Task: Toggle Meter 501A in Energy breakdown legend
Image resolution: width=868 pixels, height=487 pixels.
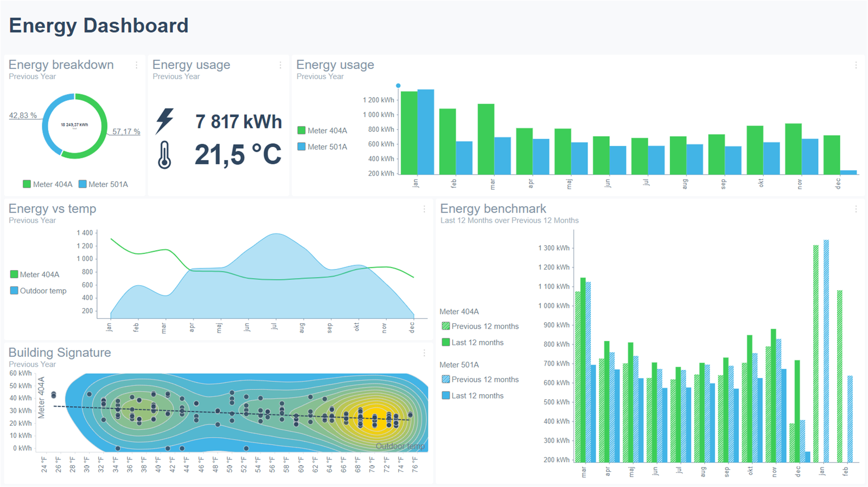Action: [x=104, y=184]
